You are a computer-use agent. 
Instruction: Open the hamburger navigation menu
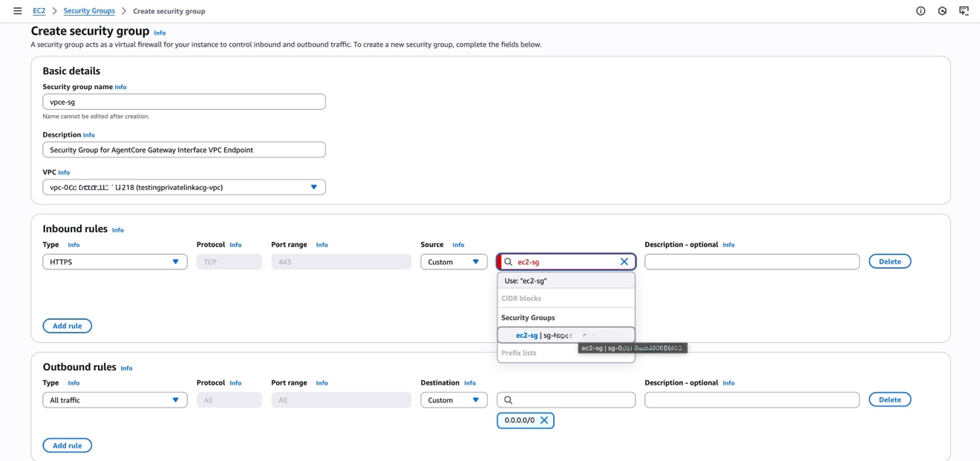click(x=18, y=11)
